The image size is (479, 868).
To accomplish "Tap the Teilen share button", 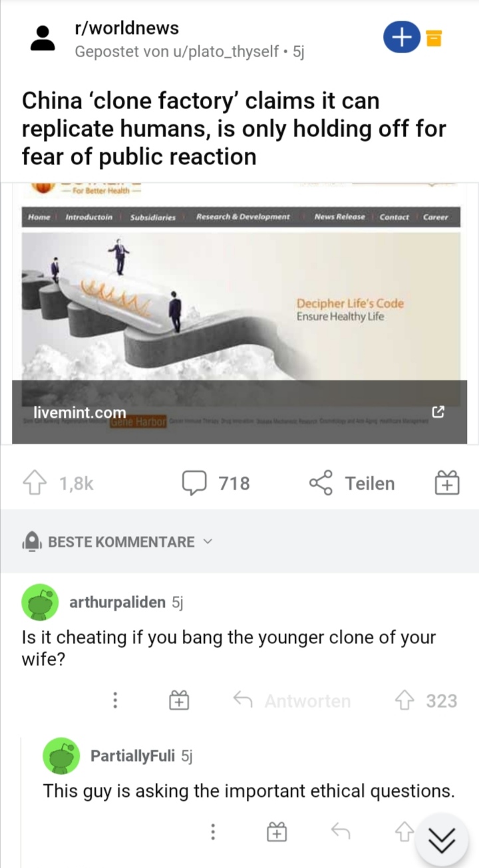I will 352,483.
